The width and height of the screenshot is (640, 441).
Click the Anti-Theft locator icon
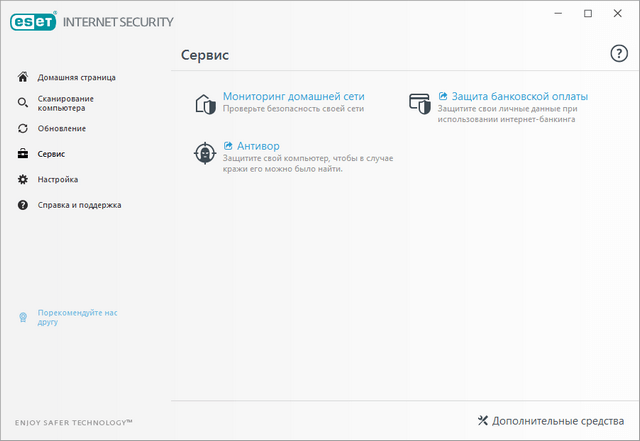pos(205,152)
